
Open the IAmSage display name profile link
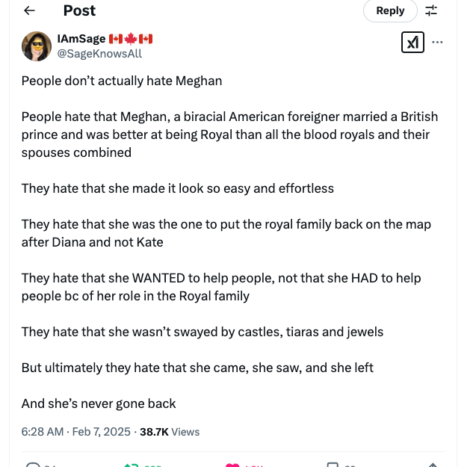(x=81, y=39)
